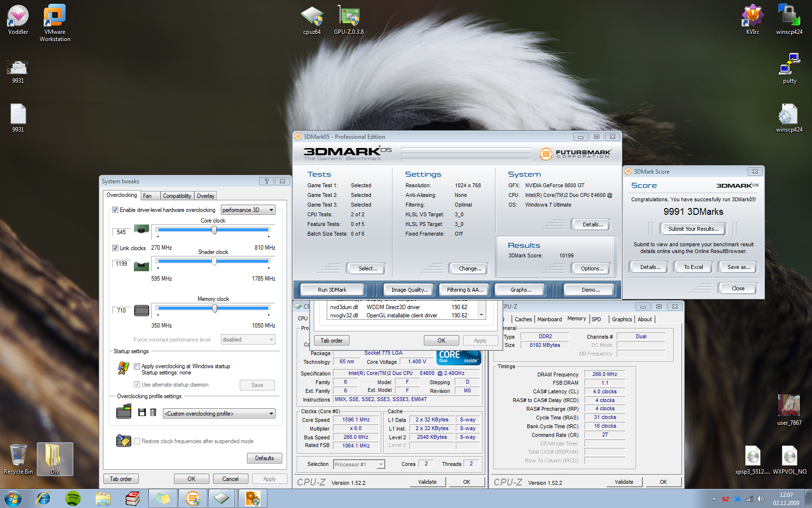Click the save overclocking profile floppy icon
Image resolution: width=812 pixels, height=508 pixels.
tap(142, 412)
